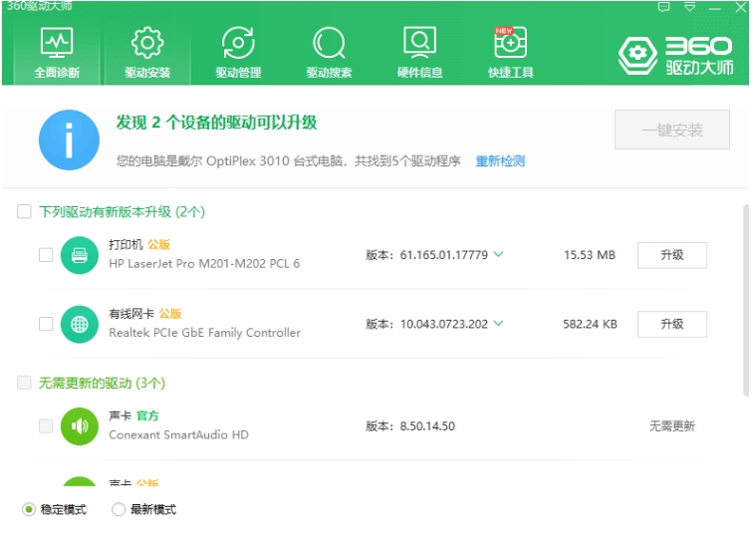The height and width of the screenshot is (544, 756).
Task: Click the Conexant SmartAudio HD name
Action: coord(178,435)
